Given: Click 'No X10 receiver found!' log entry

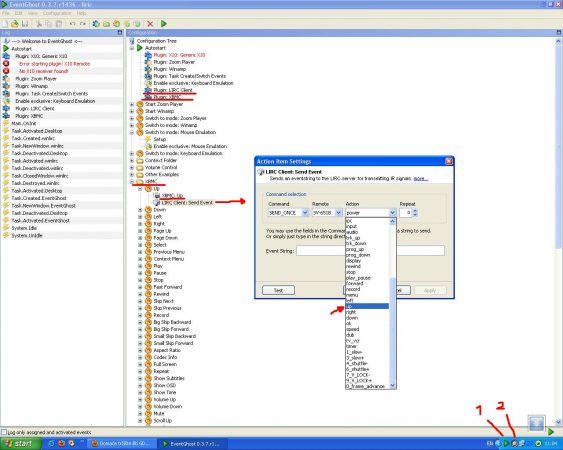Looking at the screenshot, I should pyautogui.click(x=43, y=71).
